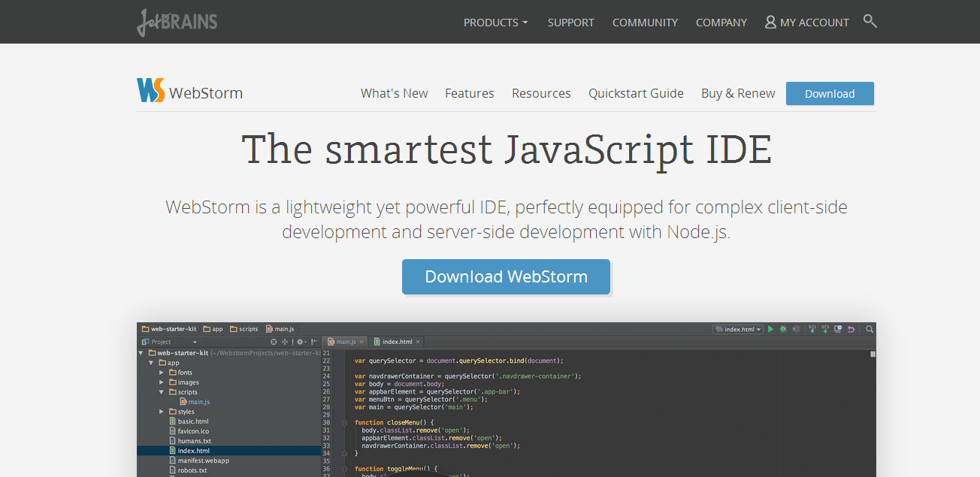This screenshot has width=980, height=477.
Task: Click the JetBrains logo
Action: (177, 23)
